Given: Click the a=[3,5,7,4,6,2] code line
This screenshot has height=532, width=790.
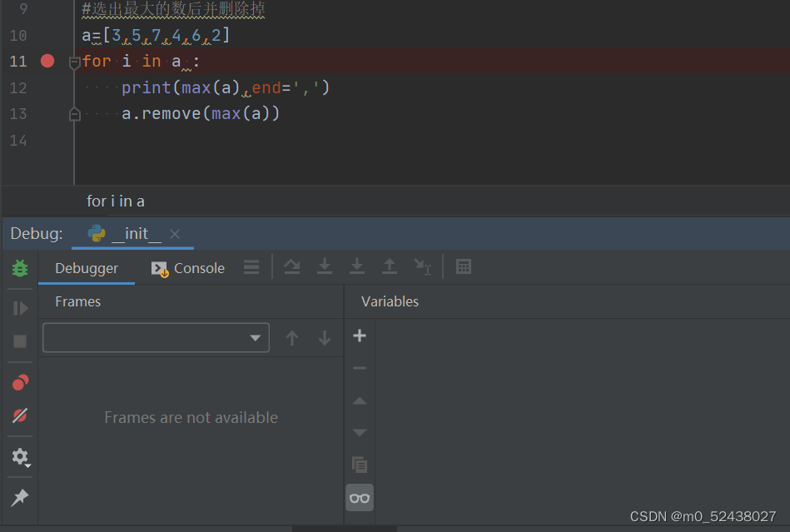Looking at the screenshot, I should [156, 36].
